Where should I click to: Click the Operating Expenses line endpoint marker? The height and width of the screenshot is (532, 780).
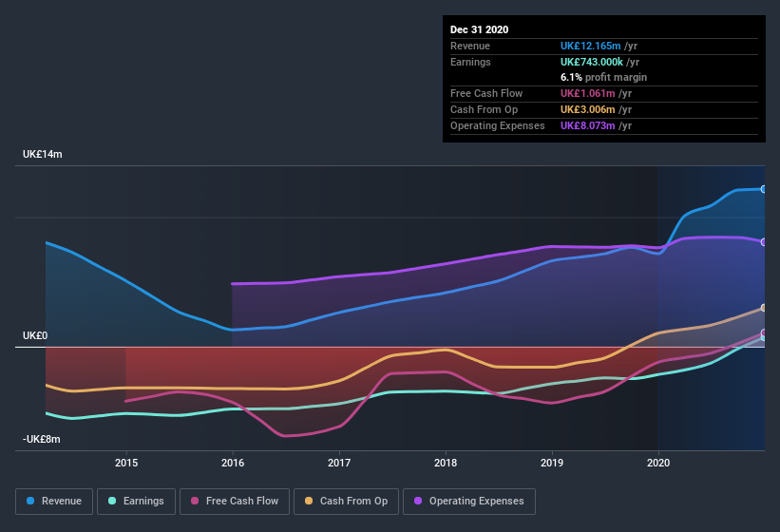[x=764, y=241]
